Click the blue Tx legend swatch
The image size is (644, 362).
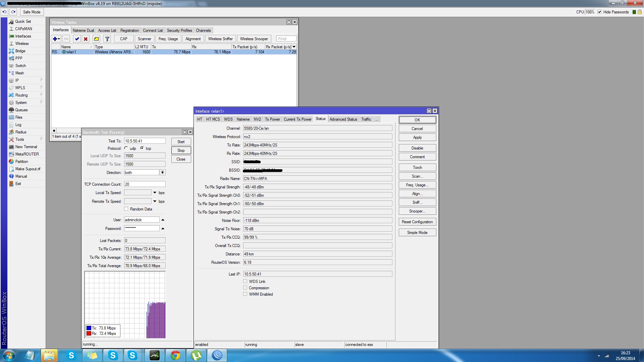(x=89, y=328)
